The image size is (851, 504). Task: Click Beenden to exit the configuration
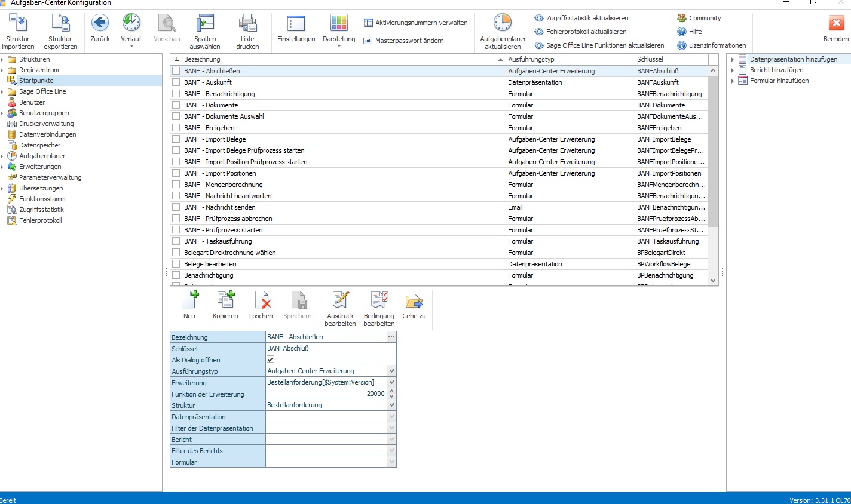tap(835, 28)
